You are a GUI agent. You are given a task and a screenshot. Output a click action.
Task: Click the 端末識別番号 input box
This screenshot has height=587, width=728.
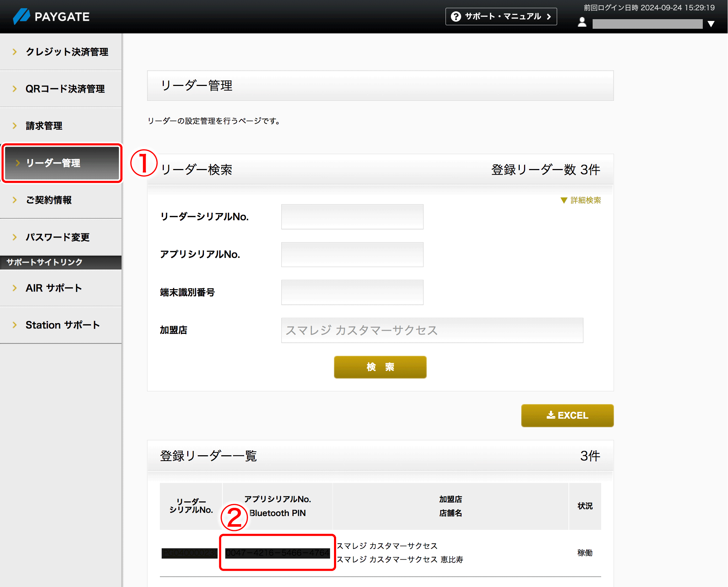tap(352, 292)
